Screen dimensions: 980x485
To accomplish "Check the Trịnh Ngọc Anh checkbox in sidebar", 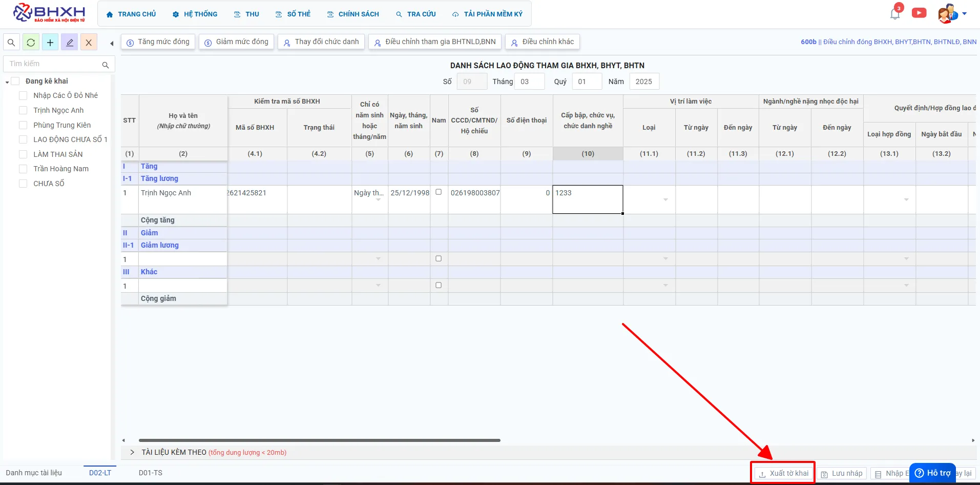I will click(23, 110).
